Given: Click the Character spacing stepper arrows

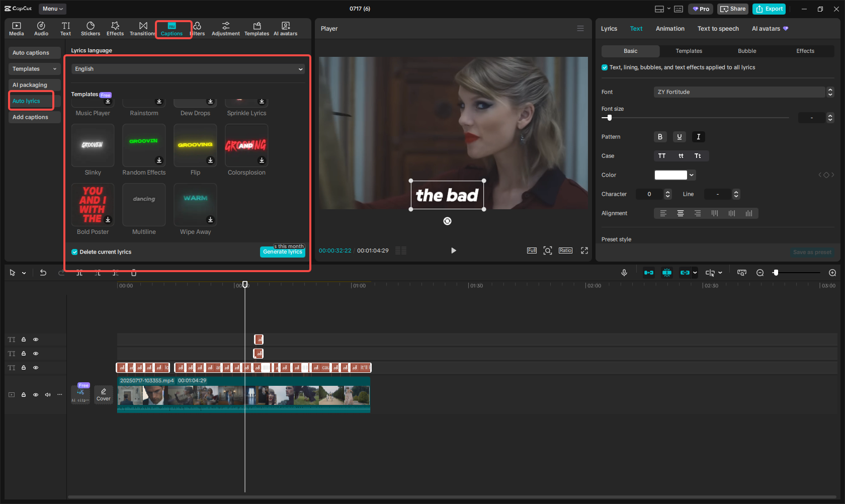Looking at the screenshot, I should click(x=667, y=194).
